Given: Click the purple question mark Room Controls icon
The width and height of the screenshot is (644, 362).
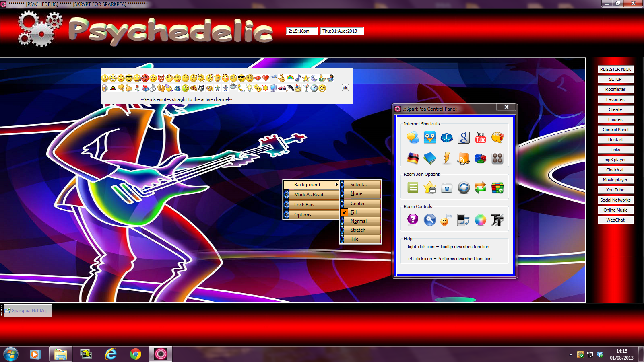Looking at the screenshot, I should [413, 220].
